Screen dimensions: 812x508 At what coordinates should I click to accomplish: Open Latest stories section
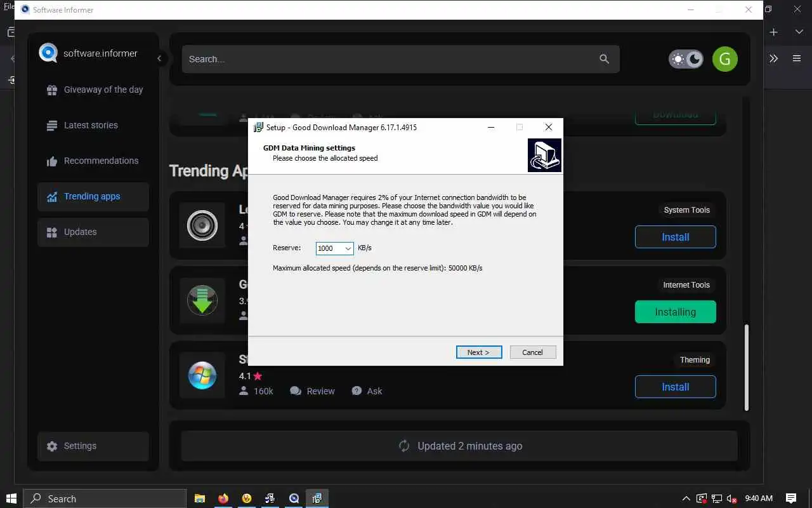coord(93,125)
